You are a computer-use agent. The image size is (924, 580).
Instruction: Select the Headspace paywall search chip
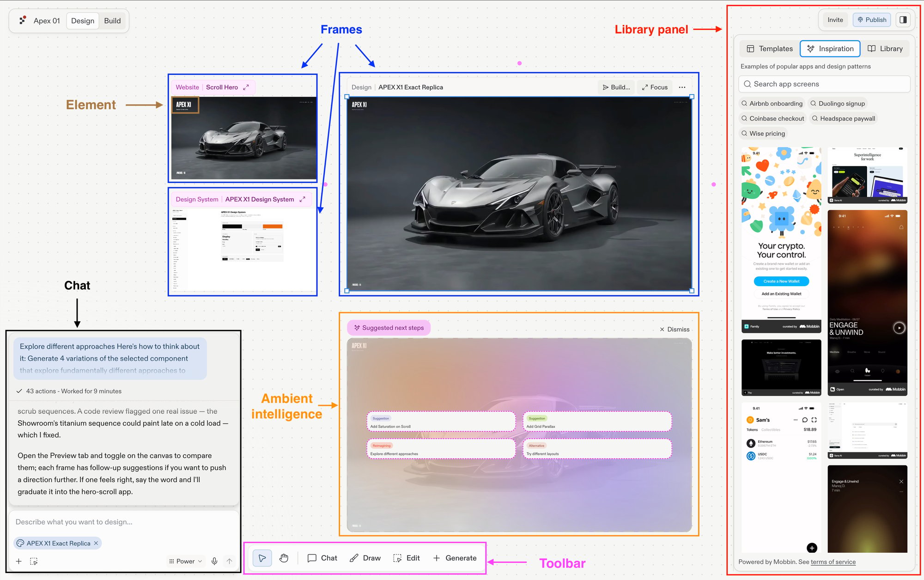tap(844, 118)
